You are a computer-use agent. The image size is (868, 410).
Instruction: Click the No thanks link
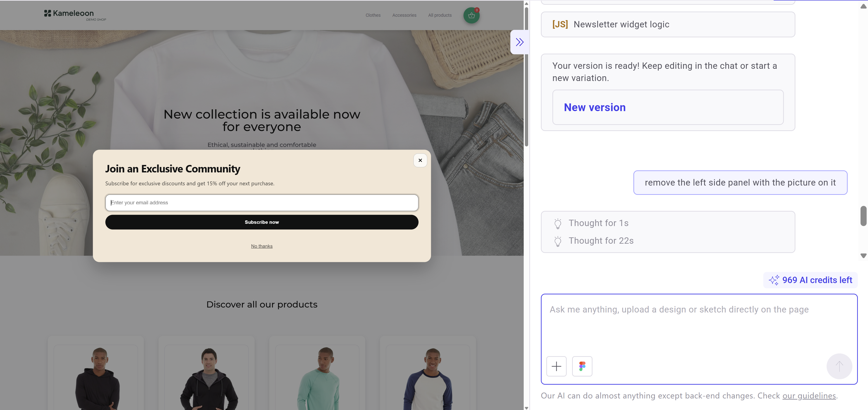point(262,246)
